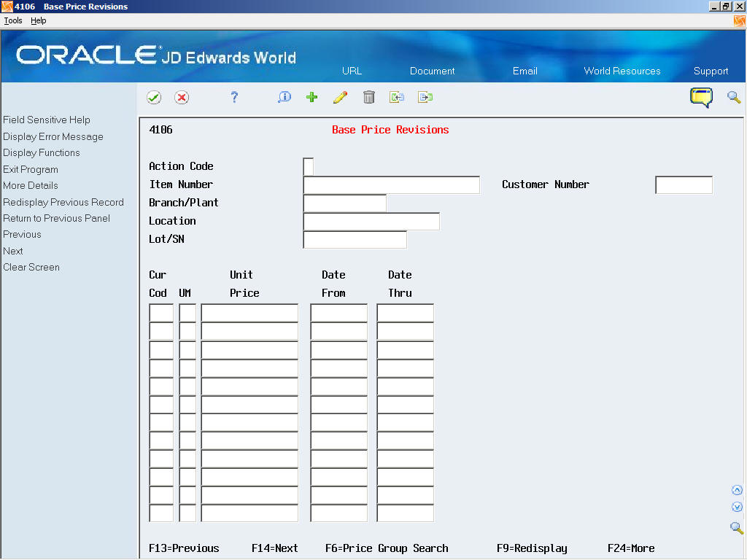The image size is (747, 560).
Task: Click F14=Next function key text
Action: click(x=274, y=548)
